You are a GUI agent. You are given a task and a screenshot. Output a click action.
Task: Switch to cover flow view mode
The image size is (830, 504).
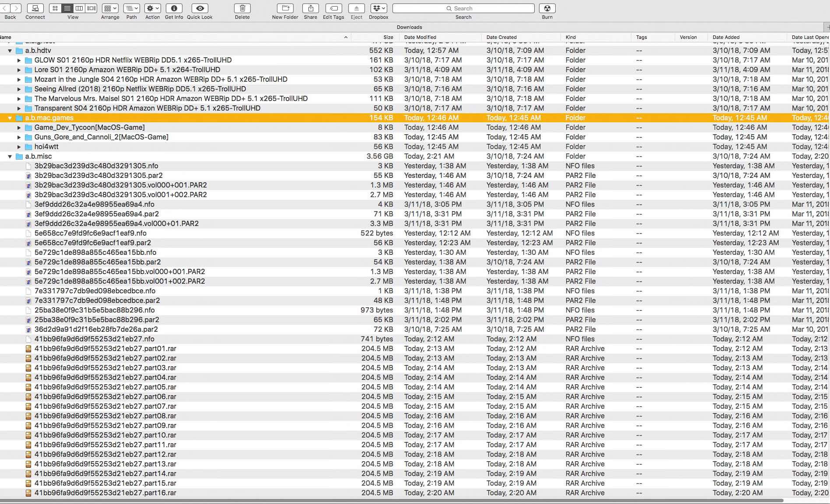91,8
